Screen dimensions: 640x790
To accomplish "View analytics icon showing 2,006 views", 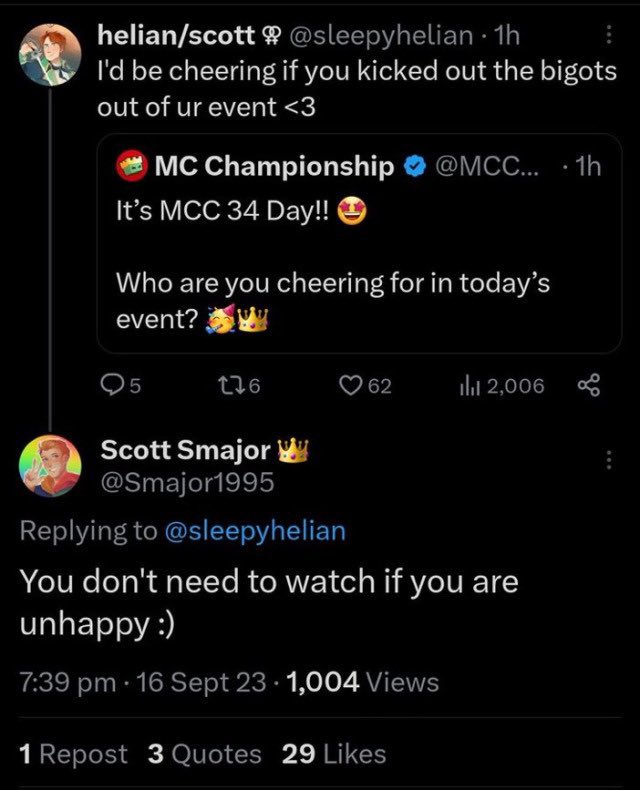I will (465, 386).
